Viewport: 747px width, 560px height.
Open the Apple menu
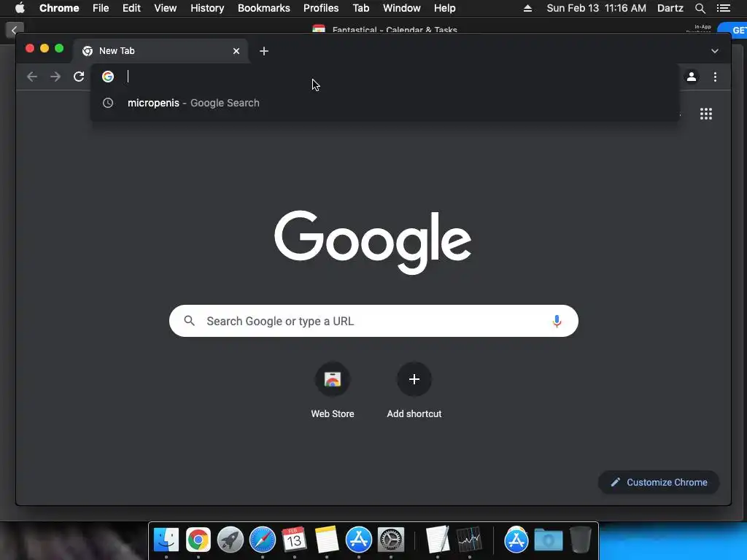pos(20,8)
